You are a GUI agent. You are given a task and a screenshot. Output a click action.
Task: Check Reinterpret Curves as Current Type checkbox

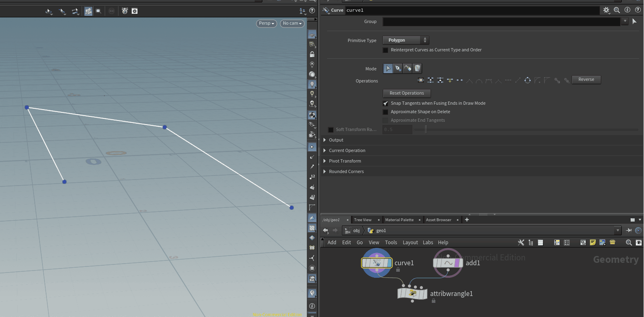coord(386,50)
